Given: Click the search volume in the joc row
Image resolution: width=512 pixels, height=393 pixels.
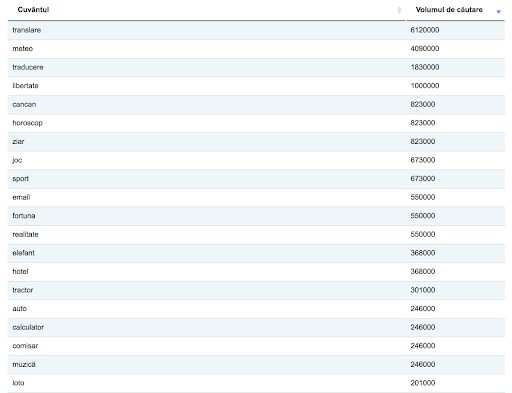Looking at the screenshot, I should click(423, 160).
